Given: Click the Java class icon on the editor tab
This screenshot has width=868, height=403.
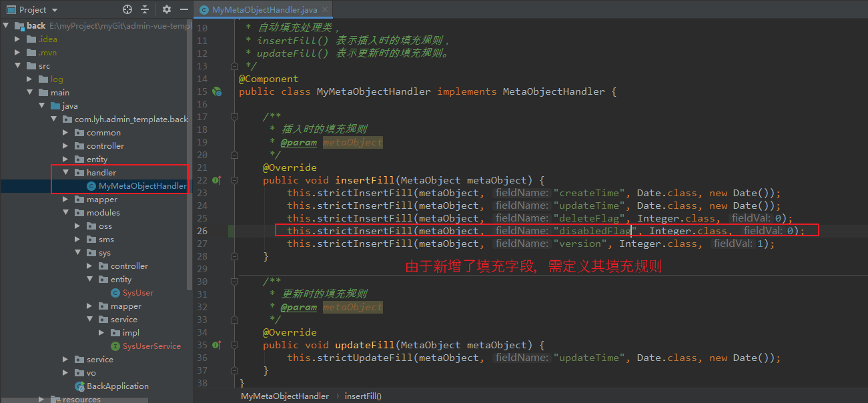Looking at the screenshot, I should click(x=203, y=10).
